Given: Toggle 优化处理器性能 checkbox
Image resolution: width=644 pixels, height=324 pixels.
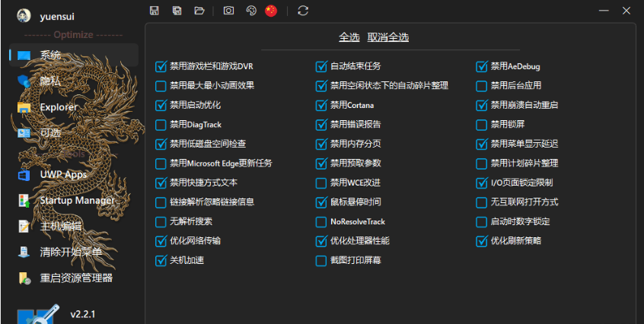Looking at the screenshot, I should (x=320, y=241).
